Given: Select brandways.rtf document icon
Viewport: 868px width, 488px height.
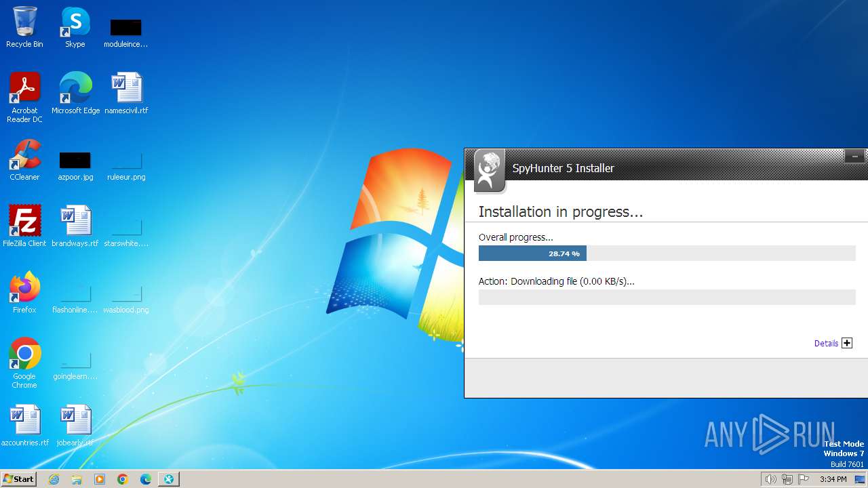Looking at the screenshot, I should click(75, 226).
